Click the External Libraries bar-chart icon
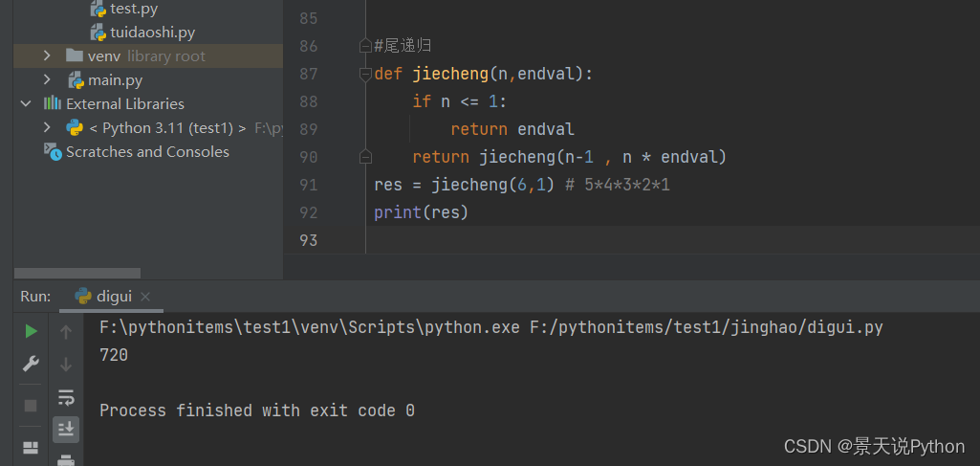980x466 pixels. pos(53,103)
